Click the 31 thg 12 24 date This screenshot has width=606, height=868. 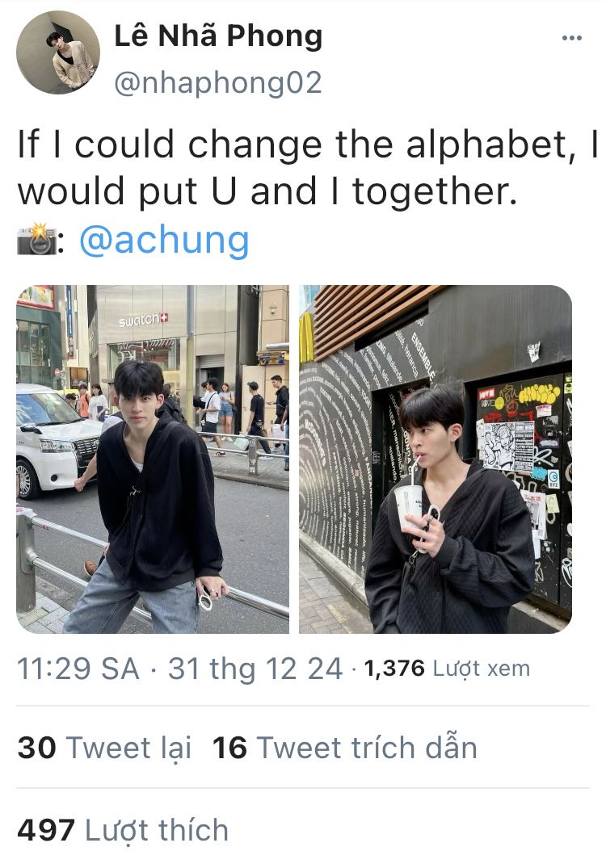coord(255,669)
